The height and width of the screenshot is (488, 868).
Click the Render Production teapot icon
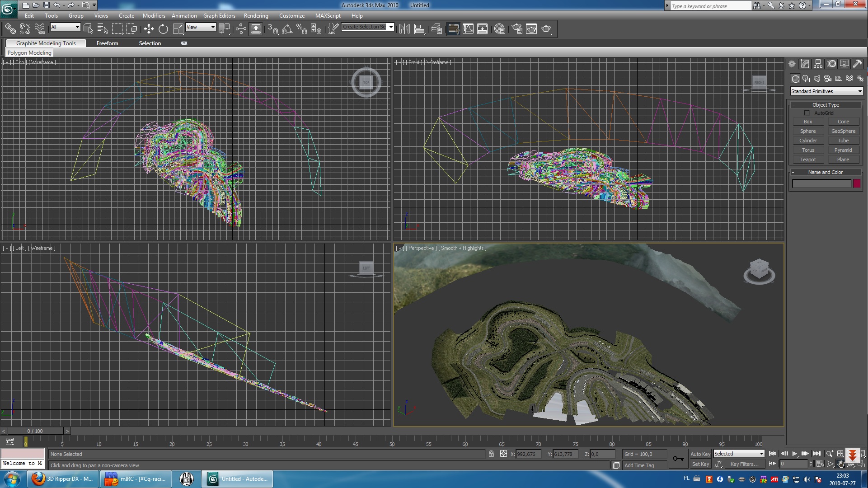546,29
